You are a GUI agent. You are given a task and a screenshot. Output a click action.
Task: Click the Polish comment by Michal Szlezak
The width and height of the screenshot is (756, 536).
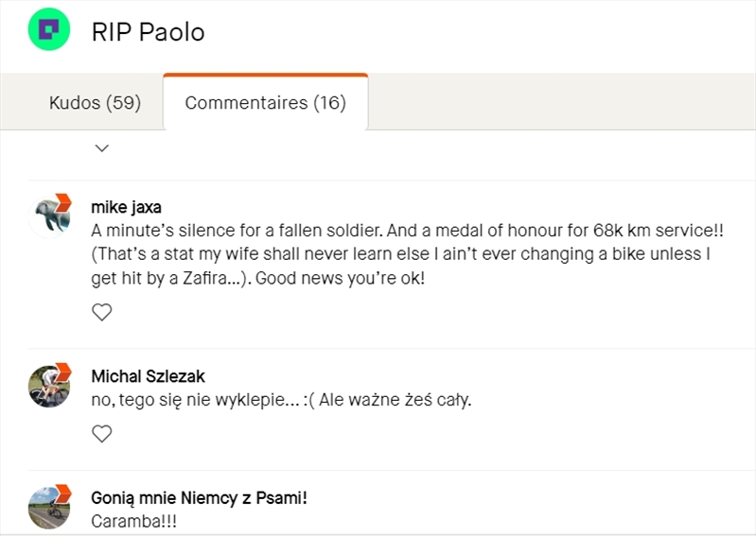(281, 400)
